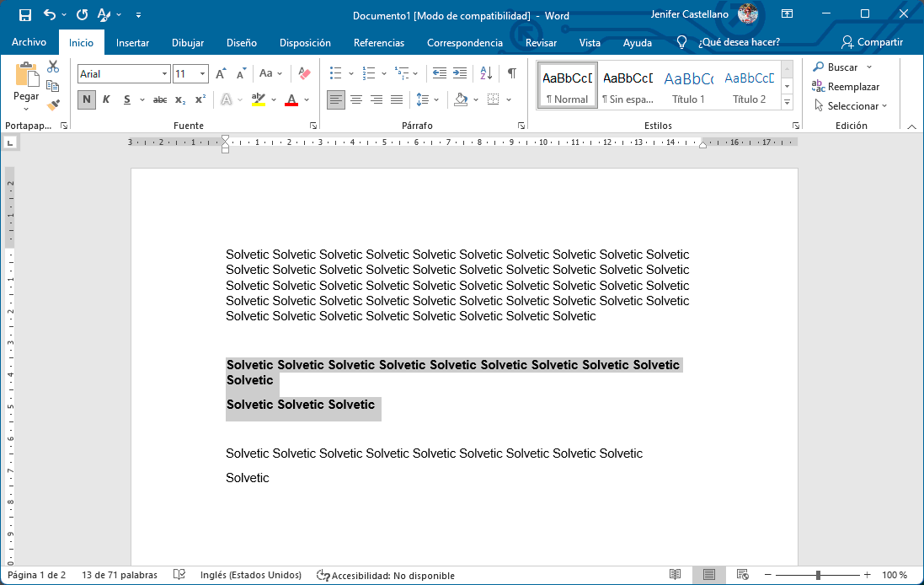Image resolution: width=924 pixels, height=585 pixels.
Task: Toggle Italic (K) formatting
Action: (x=106, y=99)
